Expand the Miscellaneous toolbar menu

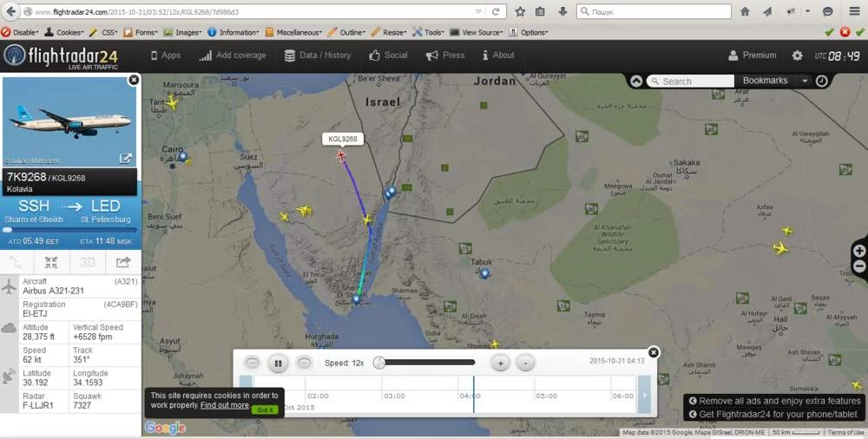tap(293, 33)
